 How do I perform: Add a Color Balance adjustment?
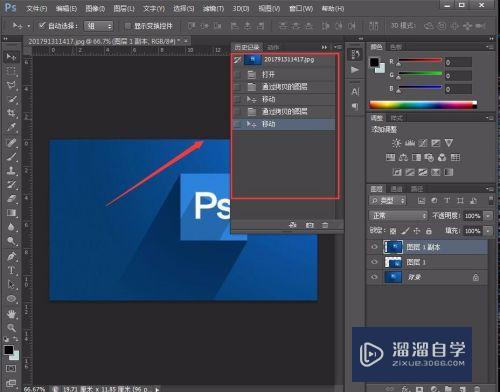tap(403, 157)
